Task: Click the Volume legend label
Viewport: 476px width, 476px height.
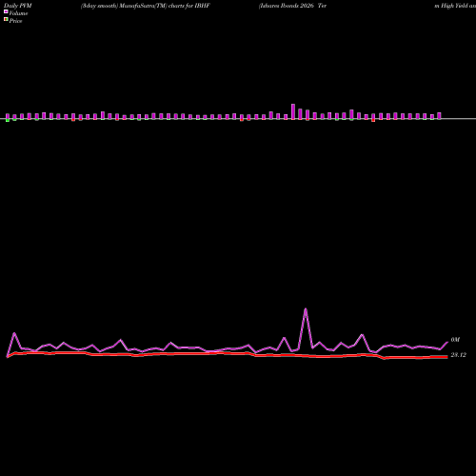Action: point(18,13)
